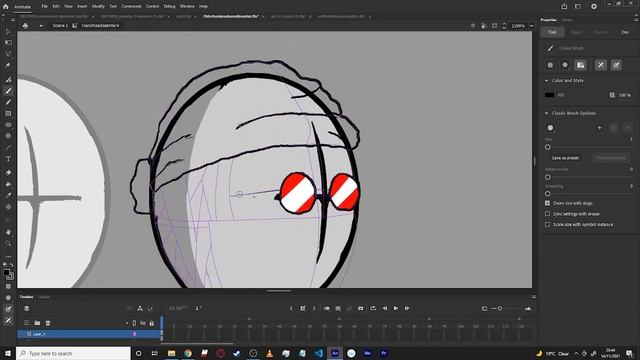Image resolution: width=640 pixels, height=360 pixels.
Task: Step forward one frame
Action: 407,309
